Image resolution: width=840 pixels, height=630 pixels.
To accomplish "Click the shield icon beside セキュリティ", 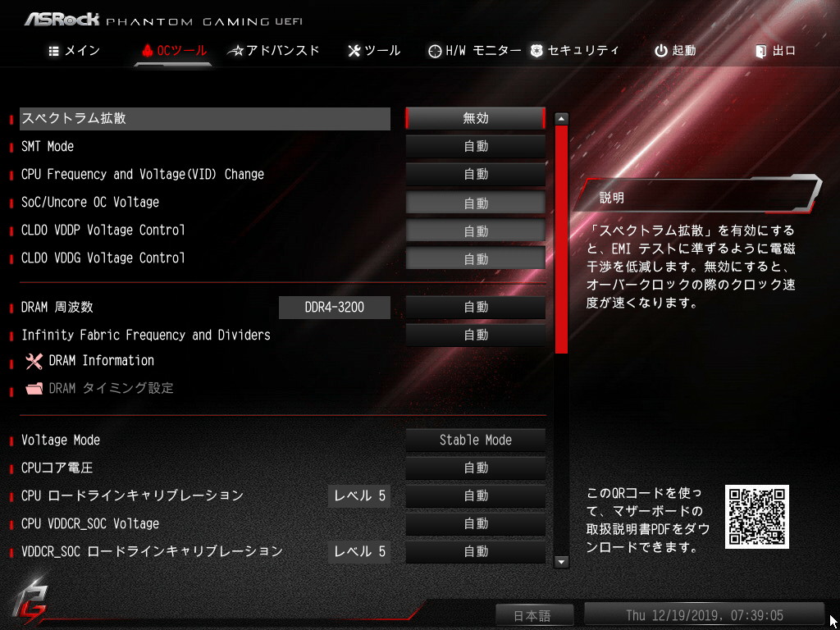I will (536, 51).
